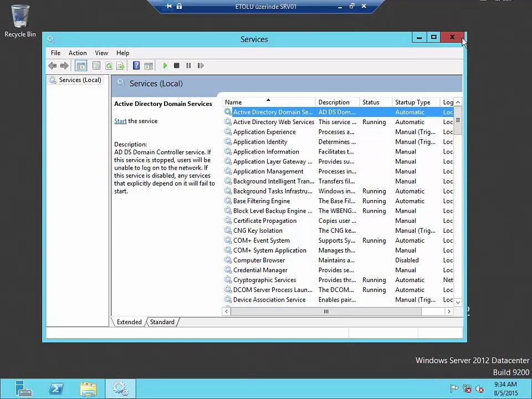Image resolution: width=532 pixels, height=399 pixels.
Task: Select the CNG Key Isolation service
Action: (x=338, y=231)
